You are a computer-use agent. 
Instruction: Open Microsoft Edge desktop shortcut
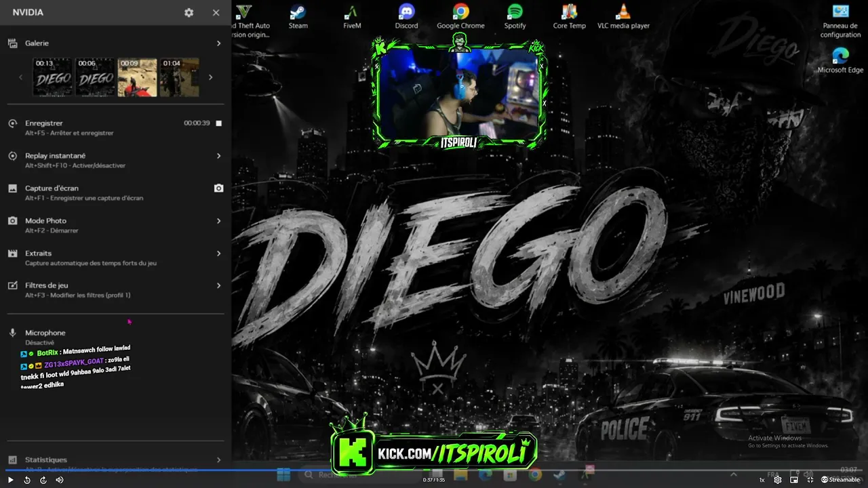(x=841, y=60)
